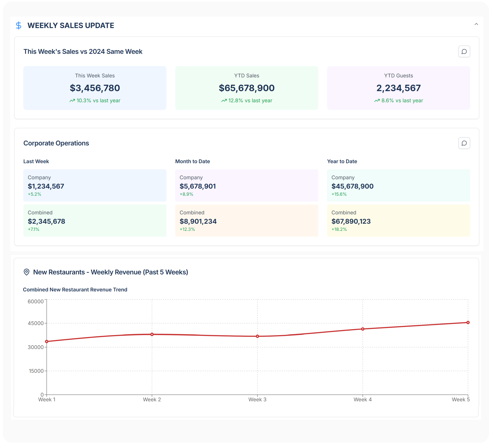Select the Year to Date heading
The width and height of the screenshot is (494, 448).
tap(342, 161)
